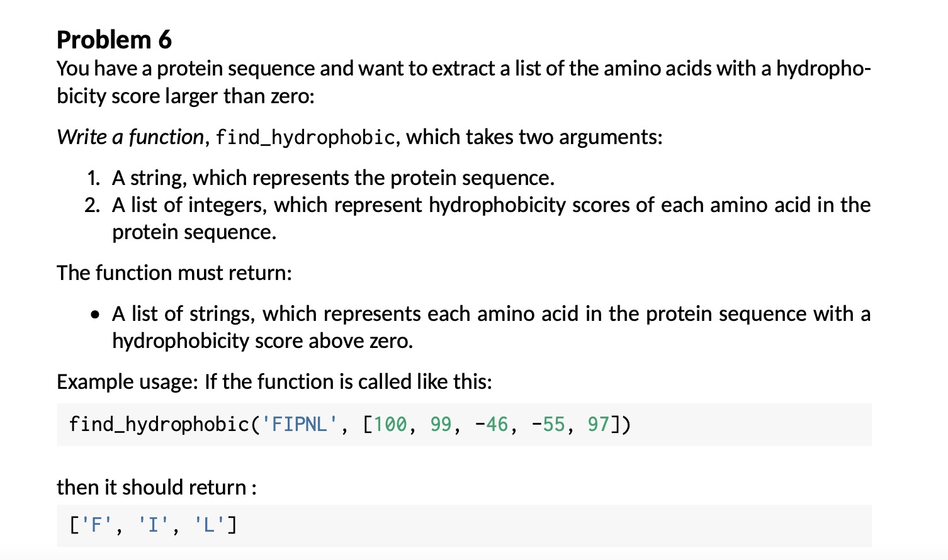948x560 pixels.
Task: Click "The function must return:" line
Action: point(174,272)
